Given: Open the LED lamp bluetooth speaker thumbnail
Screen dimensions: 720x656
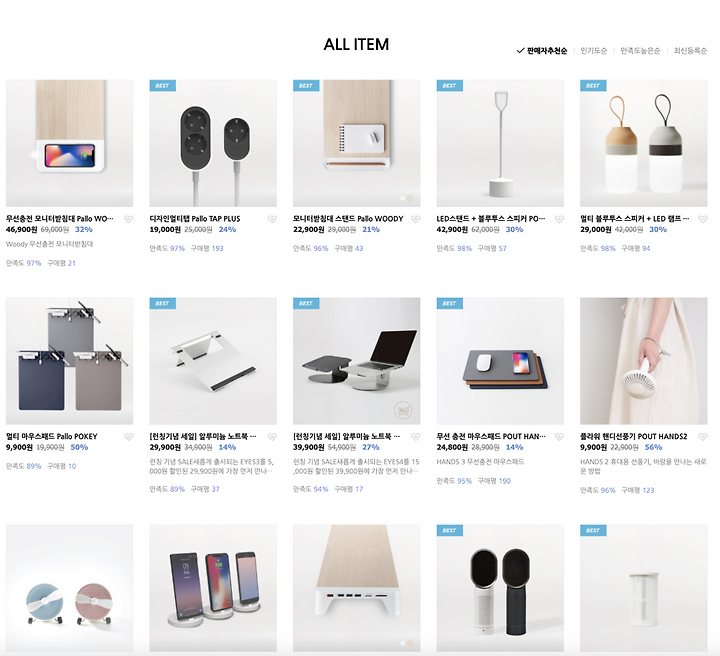Looking at the screenshot, I should pyautogui.click(x=643, y=143).
